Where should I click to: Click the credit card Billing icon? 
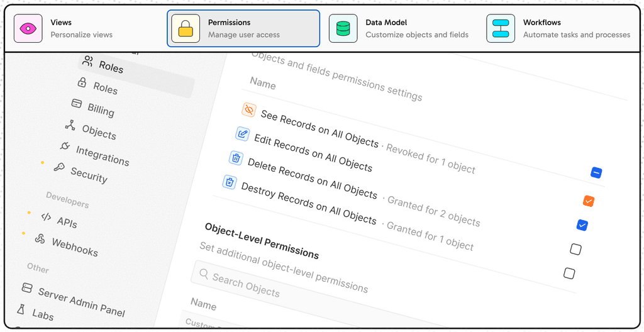pos(76,103)
